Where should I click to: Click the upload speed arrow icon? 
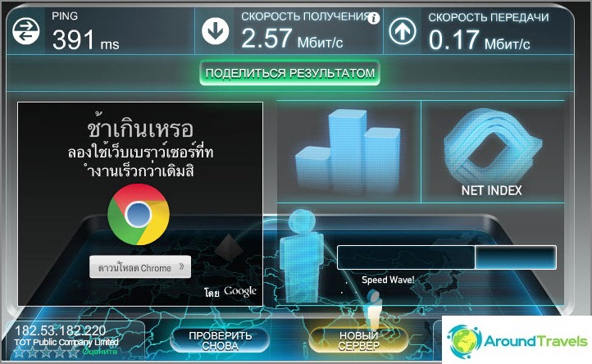pyautogui.click(x=403, y=31)
